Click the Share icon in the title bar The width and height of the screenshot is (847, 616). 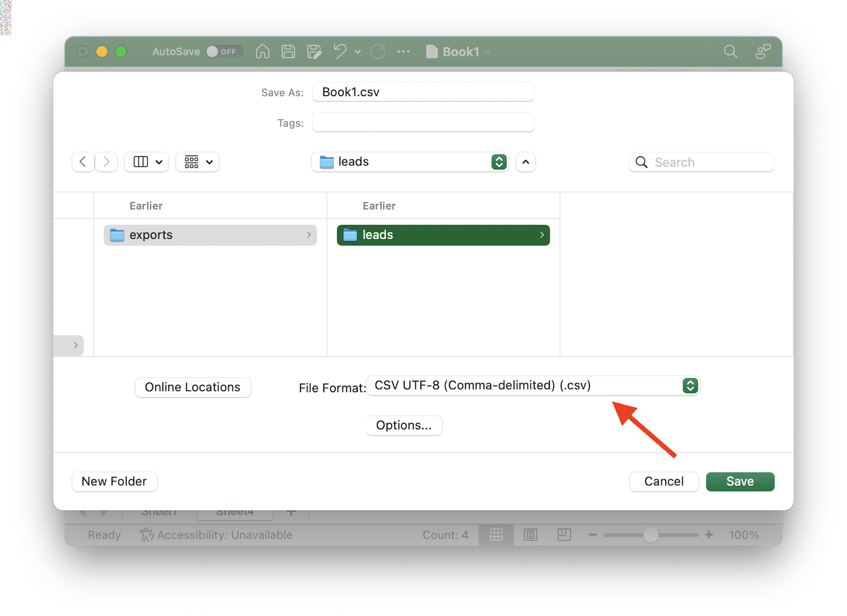point(763,52)
